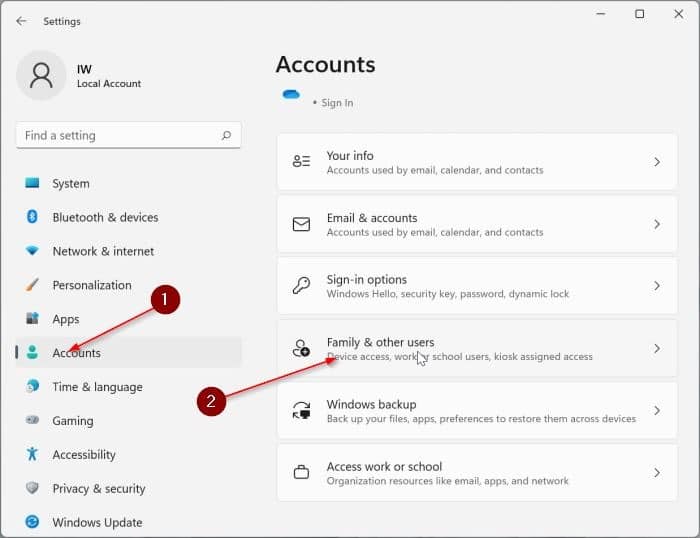Image resolution: width=700 pixels, height=538 pixels.
Task: Click the OneDrive cloud icon
Action: [291, 94]
